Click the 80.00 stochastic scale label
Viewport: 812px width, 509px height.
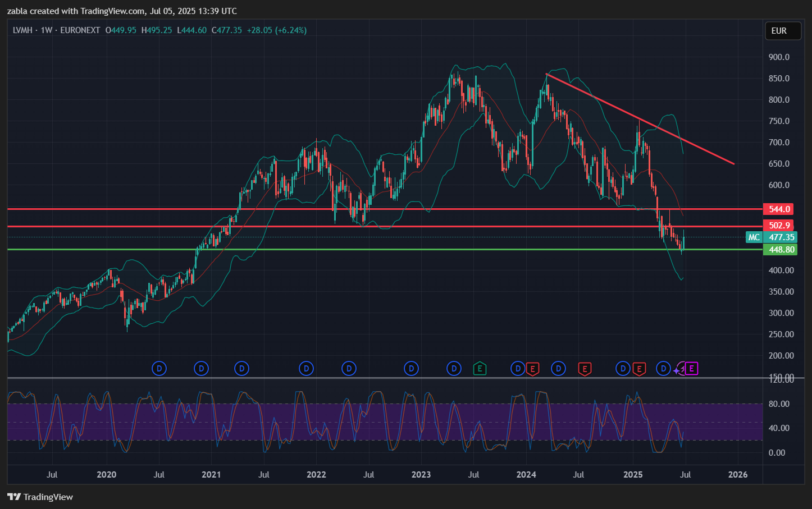pyautogui.click(x=779, y=404)
